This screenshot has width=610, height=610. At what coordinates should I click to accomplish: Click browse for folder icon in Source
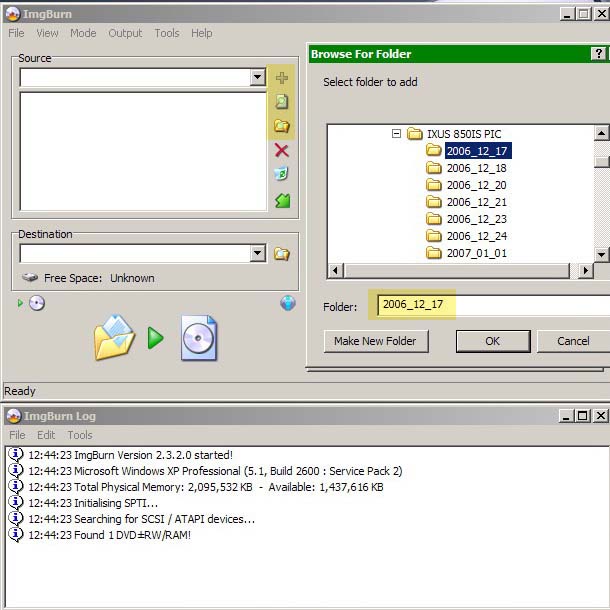click(282, 126)
